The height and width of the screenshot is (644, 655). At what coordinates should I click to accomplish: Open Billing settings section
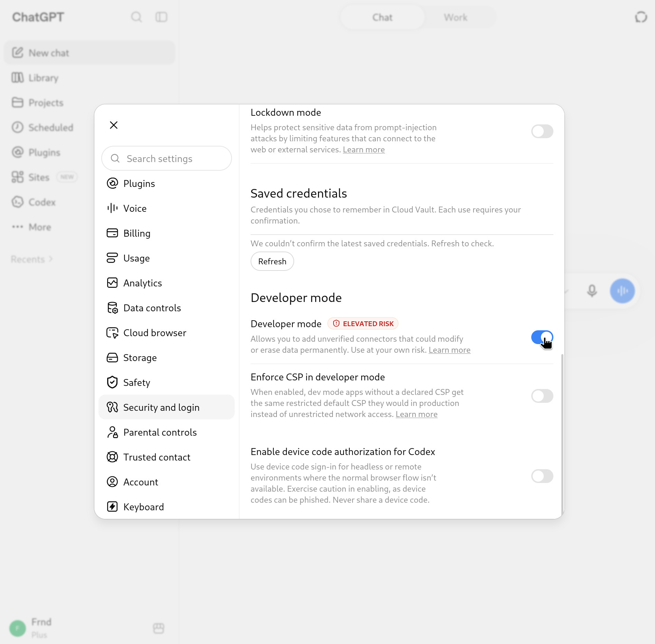[167, 233]
